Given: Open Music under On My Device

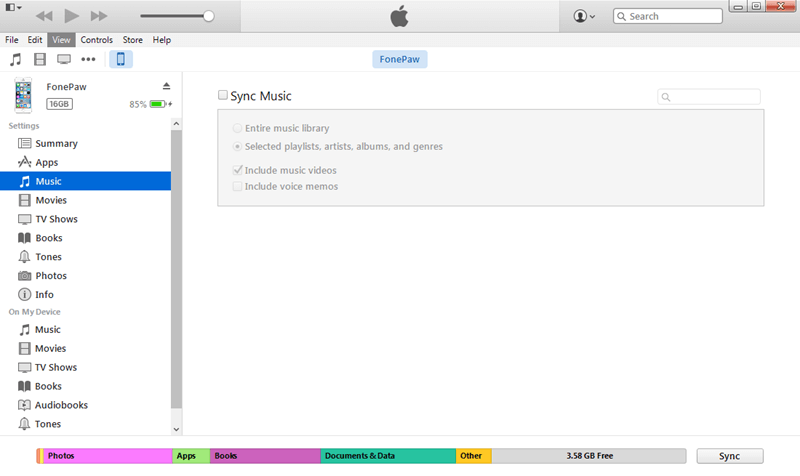Looking at the screenshot, I should pyautogui.click(x=86, y=330).
